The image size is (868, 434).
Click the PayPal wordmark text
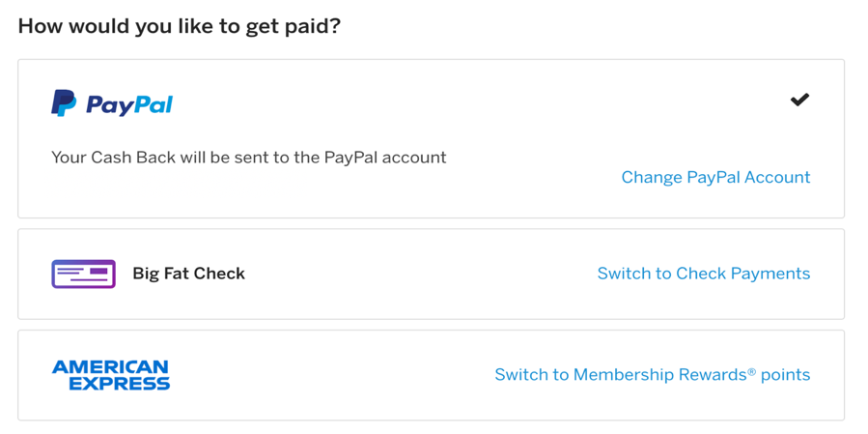click(129, 104)
